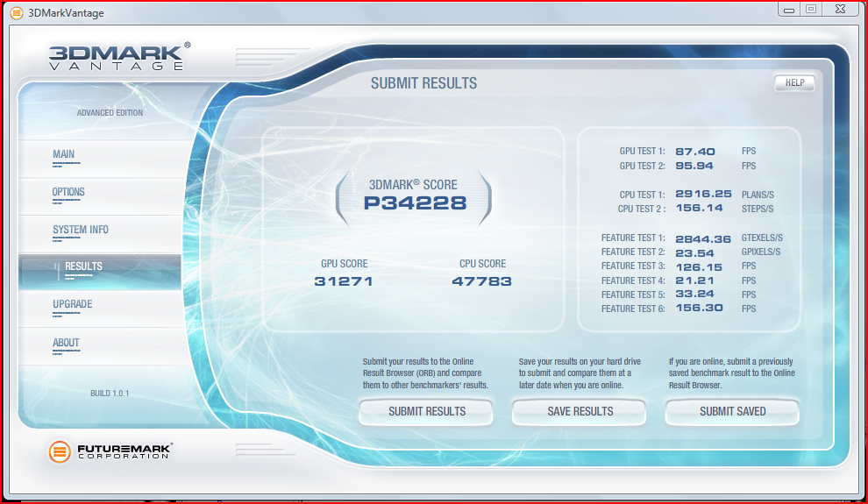The image size is (868, 504).
Task: Open the Main section in the sidebar
Action: point(100,159)
